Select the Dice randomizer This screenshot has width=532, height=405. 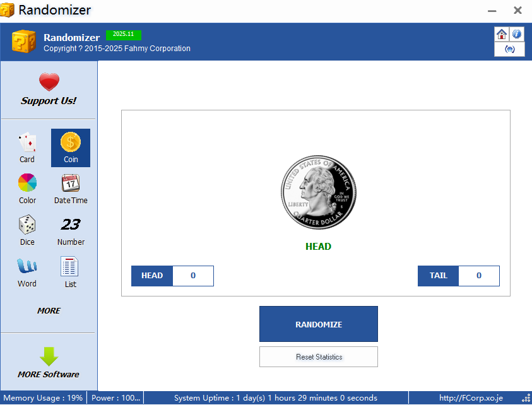coord(27,230)
